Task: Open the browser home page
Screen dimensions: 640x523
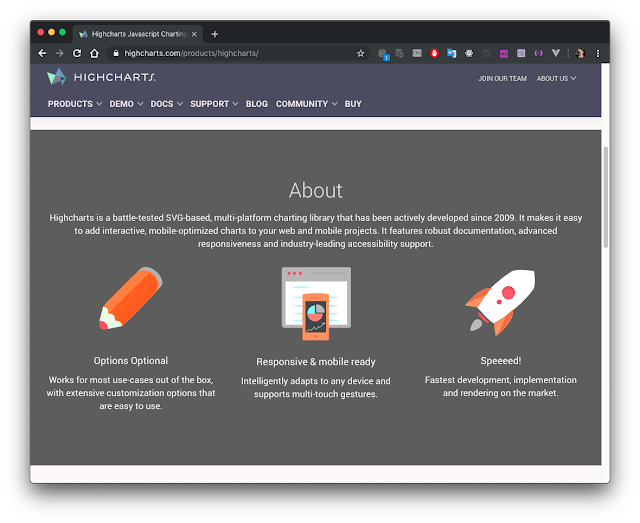Action: pyautogui.click(x=94, y=53)
